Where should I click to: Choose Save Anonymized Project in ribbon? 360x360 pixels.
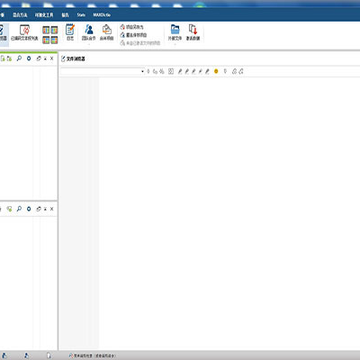click(x=133, y=35)
